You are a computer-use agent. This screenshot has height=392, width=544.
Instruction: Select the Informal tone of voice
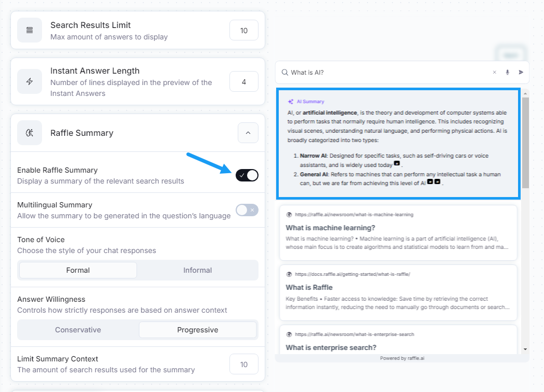click(x=197, y=270)
